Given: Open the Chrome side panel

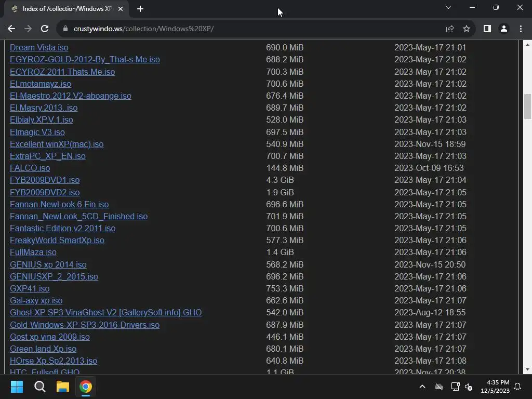Looking at the screenshot, I should point(487,29).
